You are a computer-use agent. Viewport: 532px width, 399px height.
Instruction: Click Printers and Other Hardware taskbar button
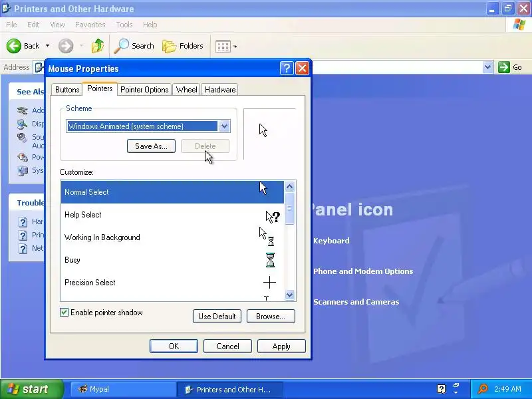click(x=229, y=389)
